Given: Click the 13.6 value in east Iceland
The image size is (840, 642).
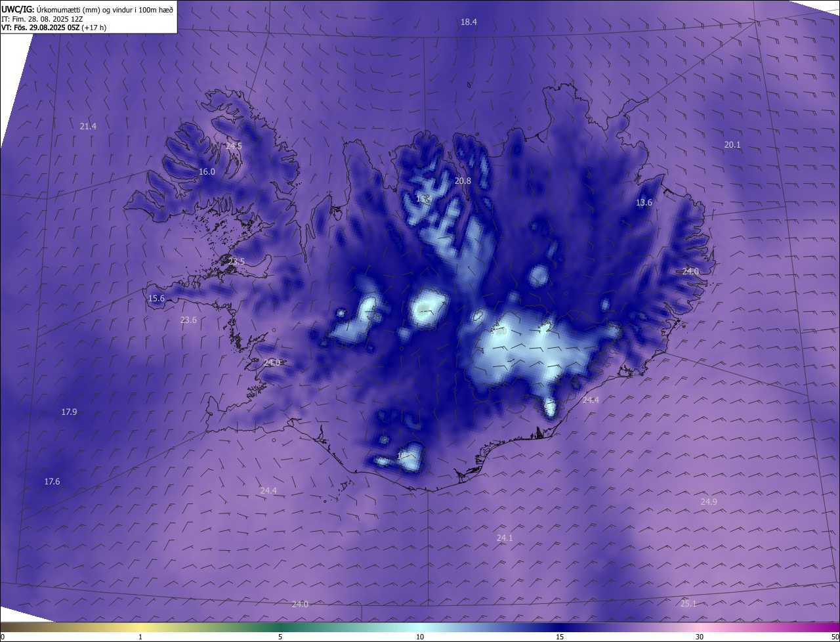Looking at the screenshot, I should 644,203.
